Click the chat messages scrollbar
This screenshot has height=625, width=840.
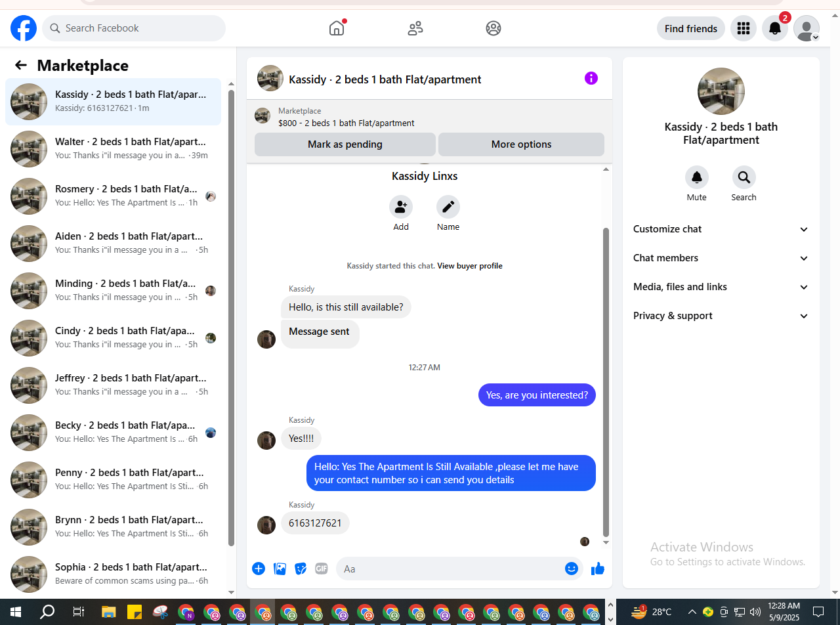click(606, 383)
